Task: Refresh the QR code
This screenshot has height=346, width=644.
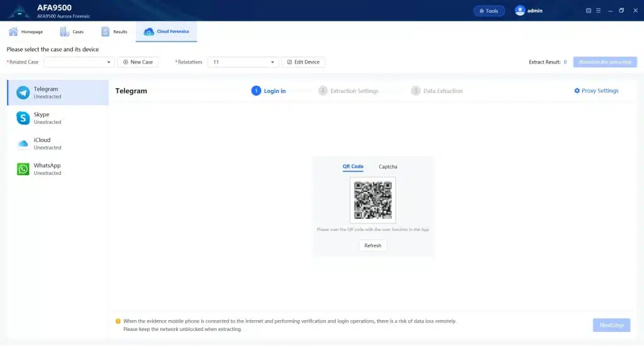Action: tap(372, 245)
